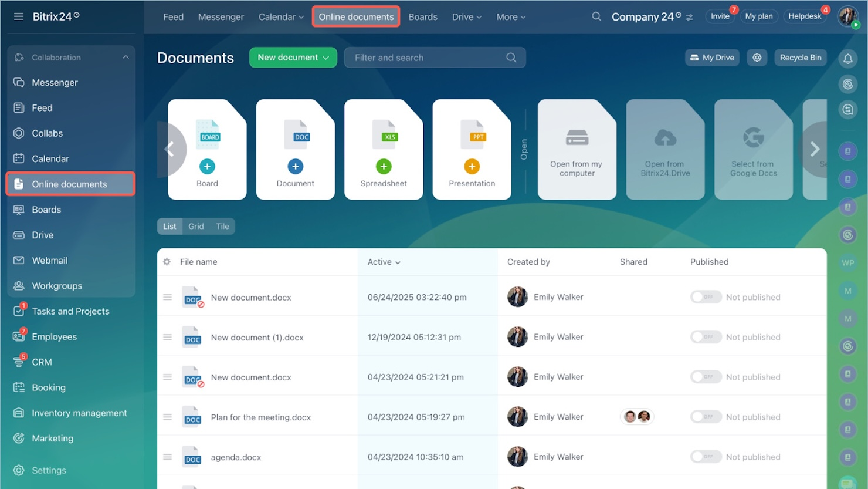
Task: Publish New document (1).docx with its toggle
Action: [706, 336]
